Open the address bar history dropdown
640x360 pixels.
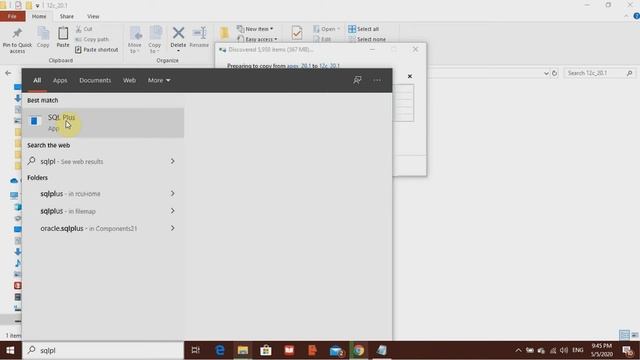tap(546, 73)
